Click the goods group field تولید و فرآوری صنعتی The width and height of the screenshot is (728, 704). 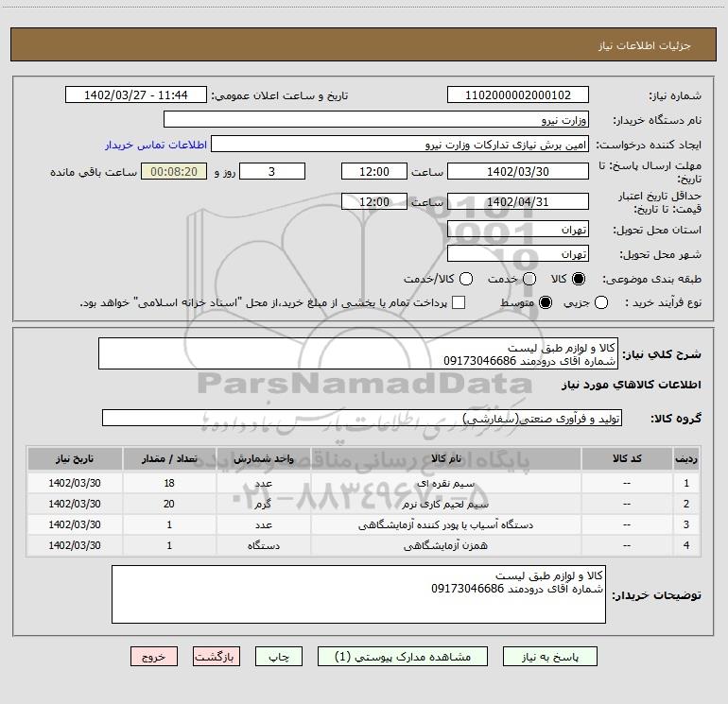tap(362, 418)
